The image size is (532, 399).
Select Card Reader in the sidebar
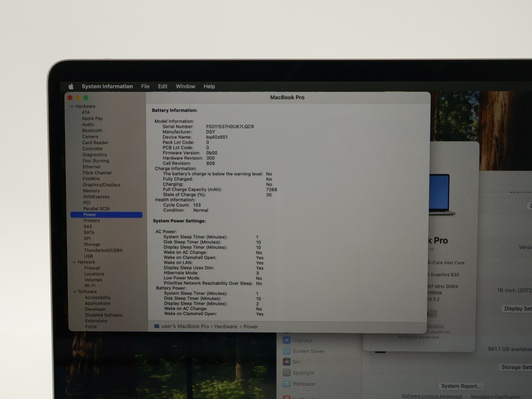(x=95, y=143)
